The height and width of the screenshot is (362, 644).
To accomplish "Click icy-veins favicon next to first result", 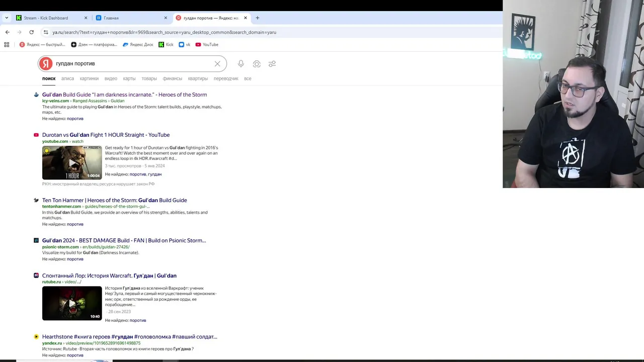I will (x=36, y=95).
